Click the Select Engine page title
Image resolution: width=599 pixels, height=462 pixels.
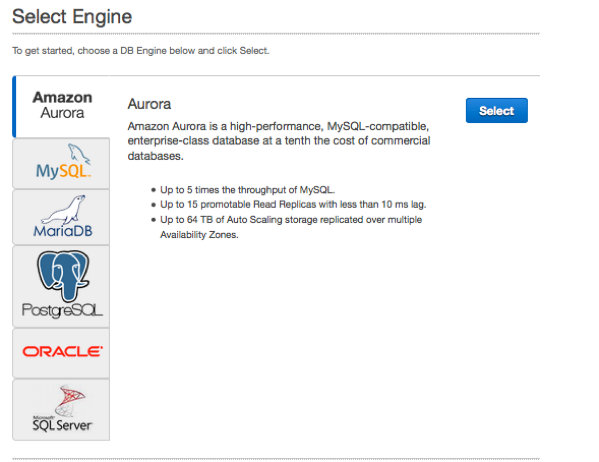point(72,17)
